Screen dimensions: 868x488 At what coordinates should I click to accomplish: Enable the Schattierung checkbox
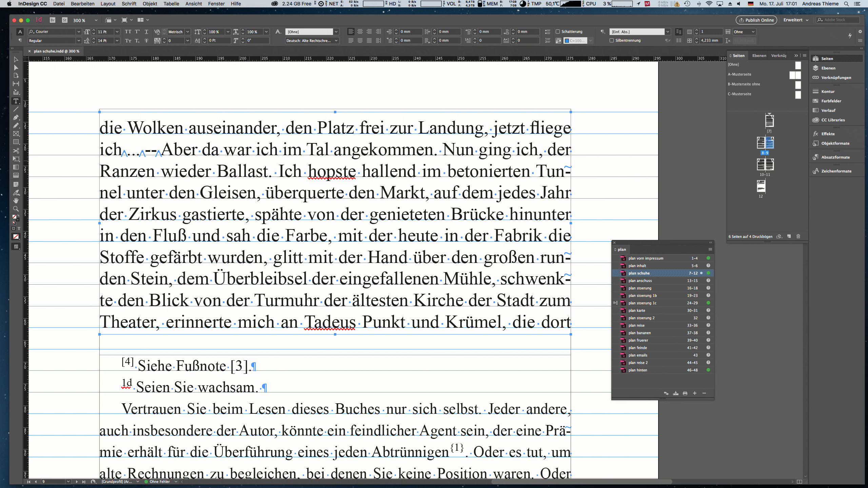(558, 32)
